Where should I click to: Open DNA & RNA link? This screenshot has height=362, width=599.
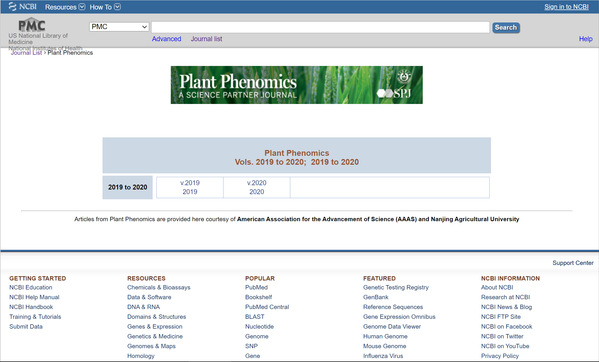click(143, 307)
